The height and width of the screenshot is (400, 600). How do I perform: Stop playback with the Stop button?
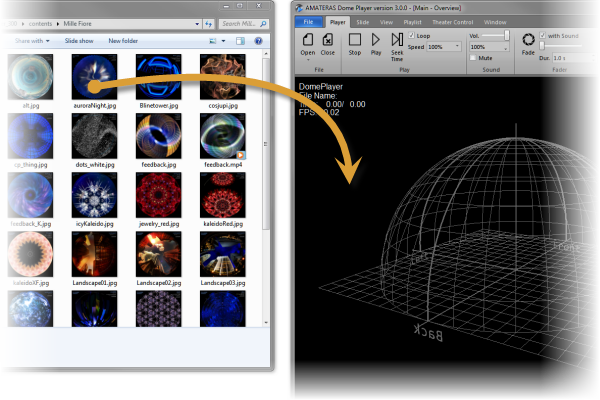pyautogui.click(x=355, y=40)
